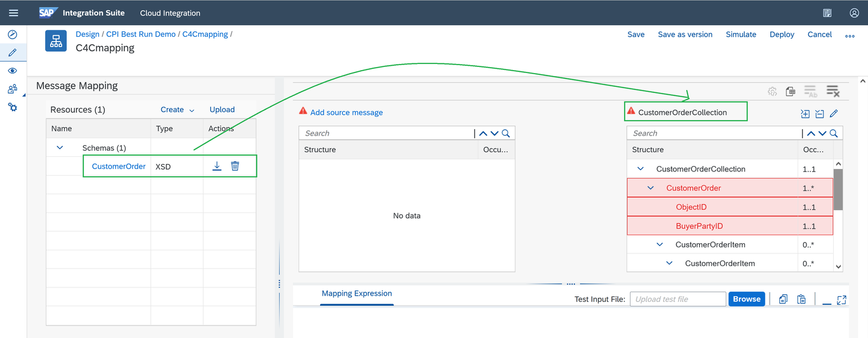Collapse CustomerOrderItem node directly below BuyerPartyID
Screen dimensions: 868x338
660,244
